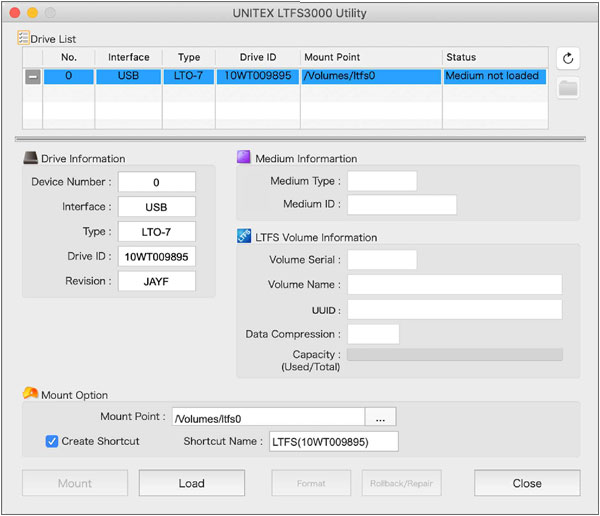Click the purple Medium Information icon
Image resolution: width=600 pixels, height=516 pixels.
244,158
